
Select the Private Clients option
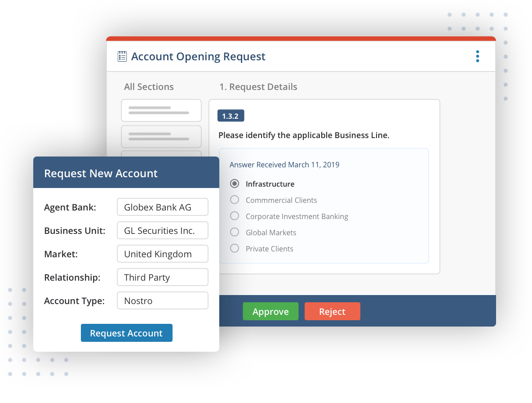coord(234,248)
